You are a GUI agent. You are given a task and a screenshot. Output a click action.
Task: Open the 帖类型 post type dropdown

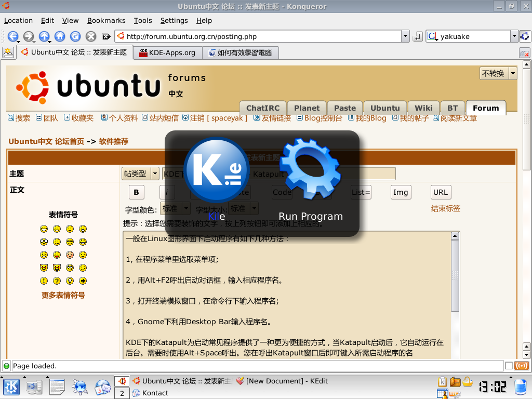(x=140, y=174)
